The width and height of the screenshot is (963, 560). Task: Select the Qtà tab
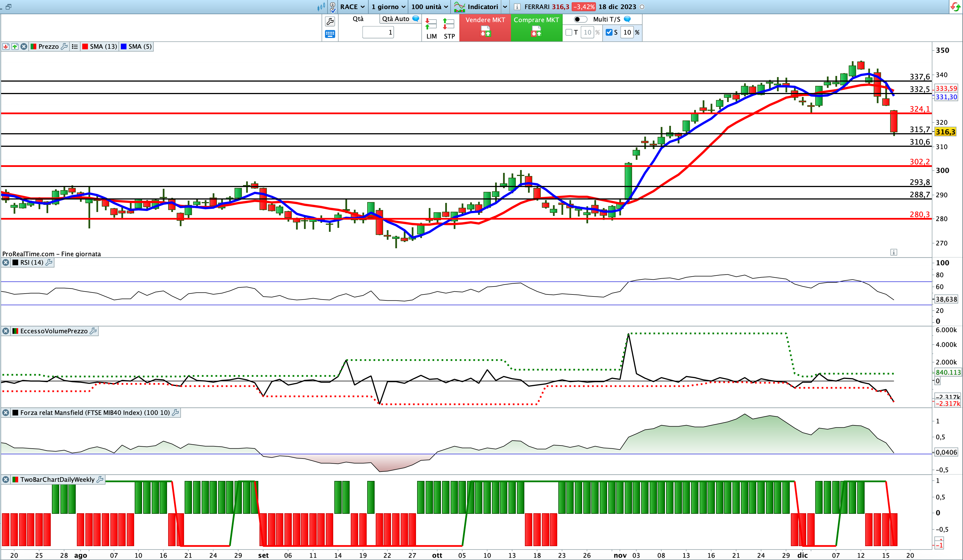tap(358, 19)
